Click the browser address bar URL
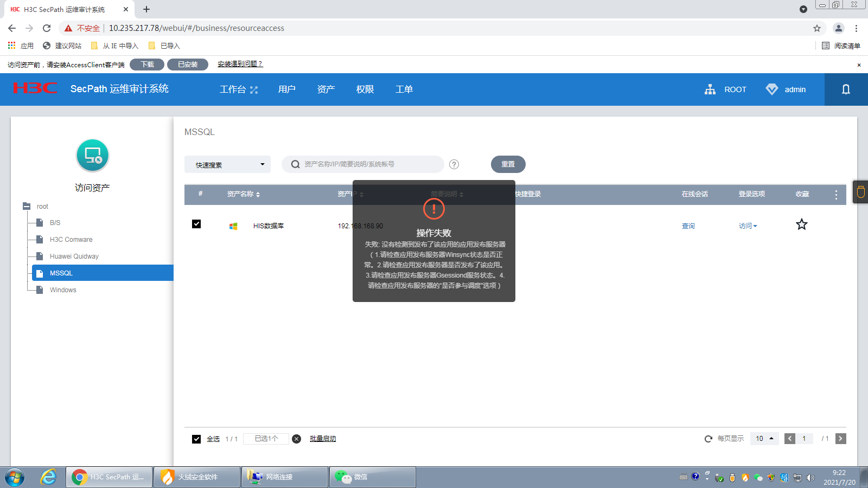 point(196,28)
